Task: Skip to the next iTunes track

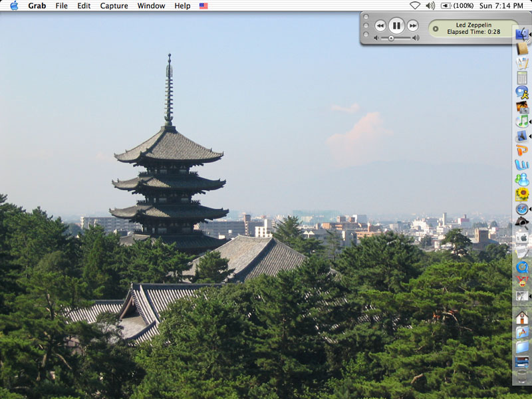Action: [x=413, y=26]
